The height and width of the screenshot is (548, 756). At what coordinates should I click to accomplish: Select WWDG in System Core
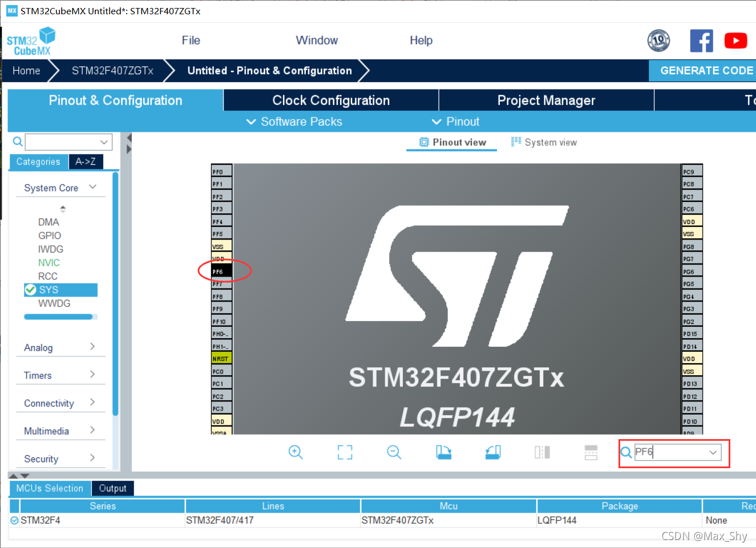click(x=54, y=303)
